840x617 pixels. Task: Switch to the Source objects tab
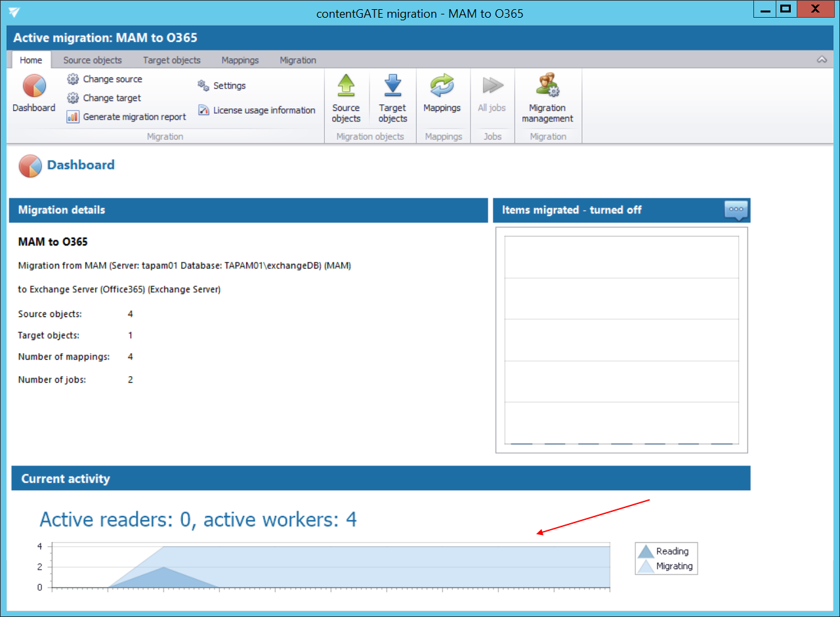tap(93, 60)
